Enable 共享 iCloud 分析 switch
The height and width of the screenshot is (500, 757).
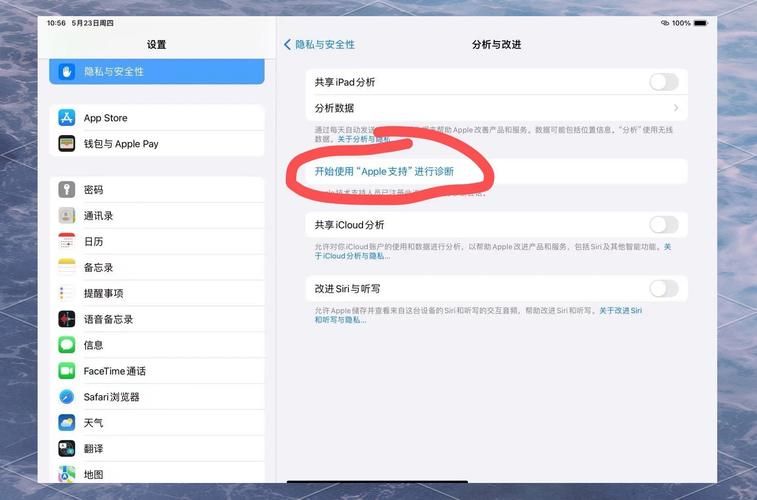[x=664, y=224]
